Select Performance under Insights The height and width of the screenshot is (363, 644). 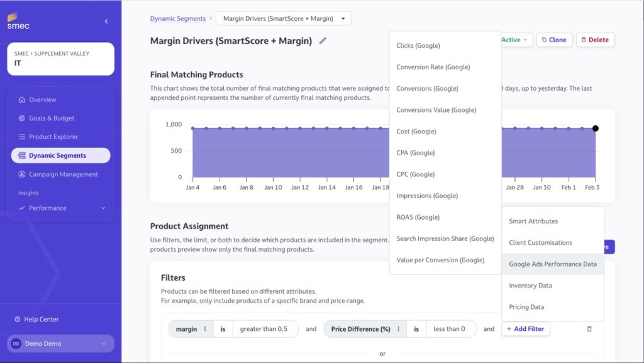(49, 208)
